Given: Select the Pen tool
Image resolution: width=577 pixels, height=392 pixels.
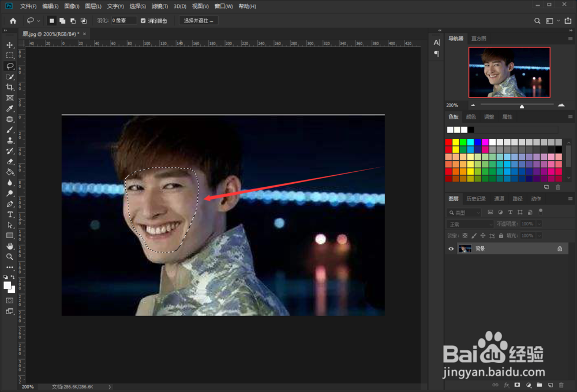Looking at the screenshot, I should (10, 203).
